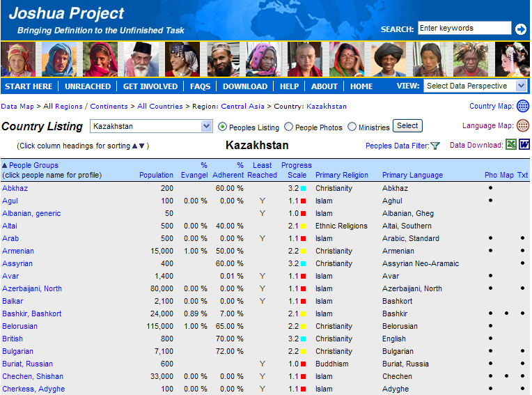This screenshot has height=395, width=532.
Task: Open the GET INVOLVED menu item
Action: pos(150,86)
